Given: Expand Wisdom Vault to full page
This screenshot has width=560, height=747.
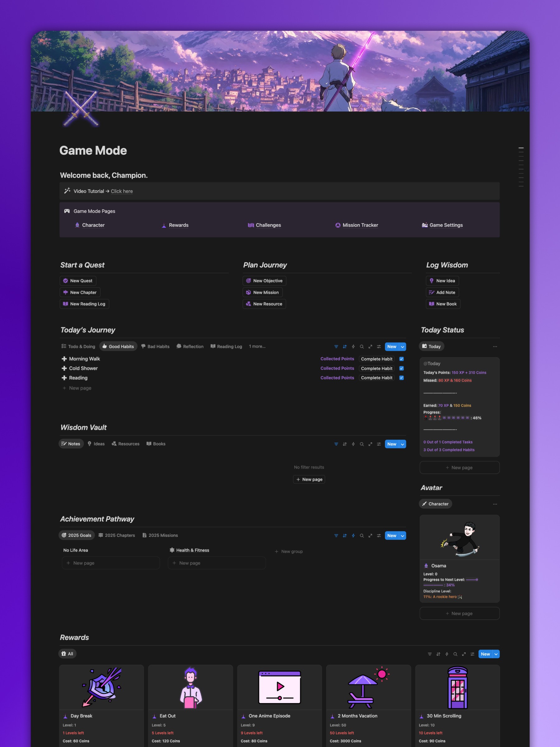Looking at the screenshot, I should [x=370, y=444].
